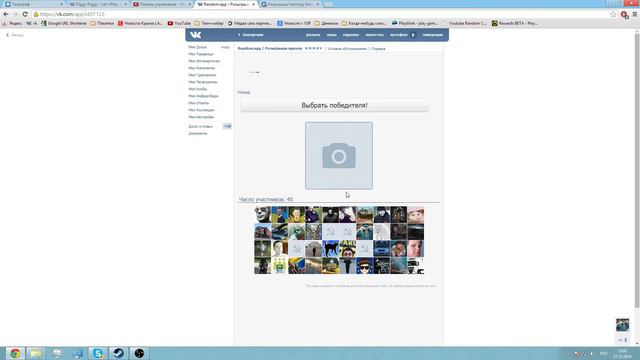Open the Условия обслуживания link
The width and height of the screenshot is (640, 360).
(347, 49)
